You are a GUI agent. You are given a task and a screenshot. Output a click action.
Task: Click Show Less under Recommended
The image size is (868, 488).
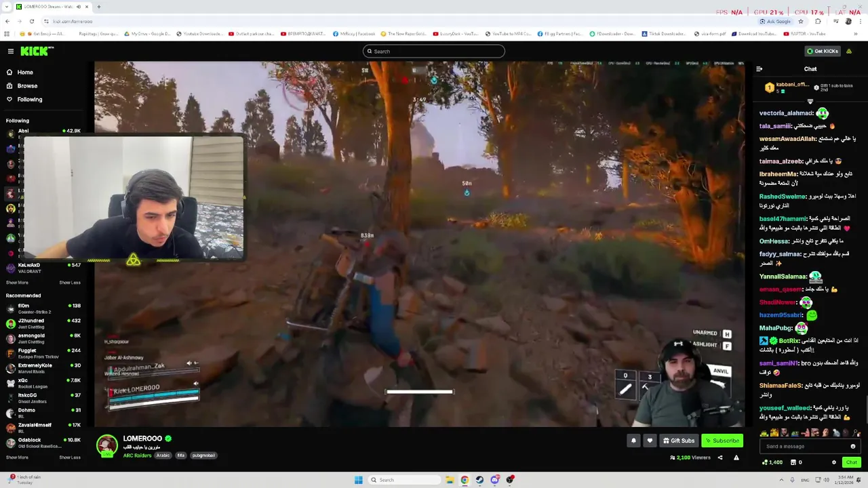point(70,457)
